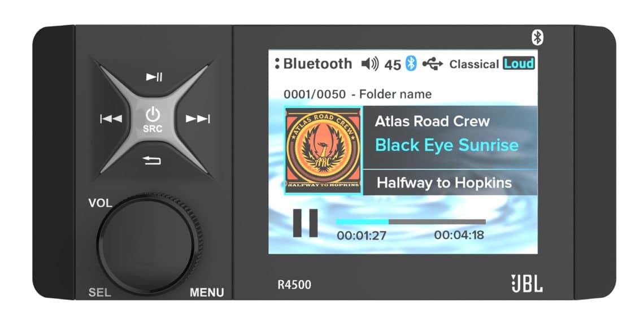
Task: Skip to previous track using keypad button
Action: (111, 119)
